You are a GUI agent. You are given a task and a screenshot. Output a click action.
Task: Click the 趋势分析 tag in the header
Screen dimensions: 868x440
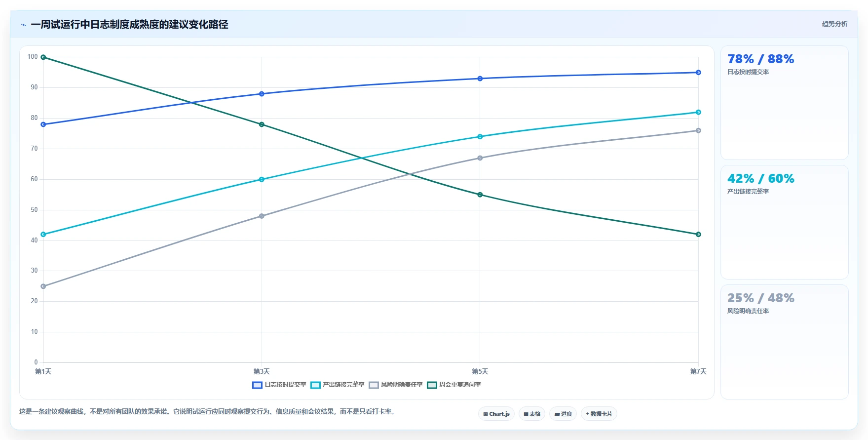coord(834,24)
